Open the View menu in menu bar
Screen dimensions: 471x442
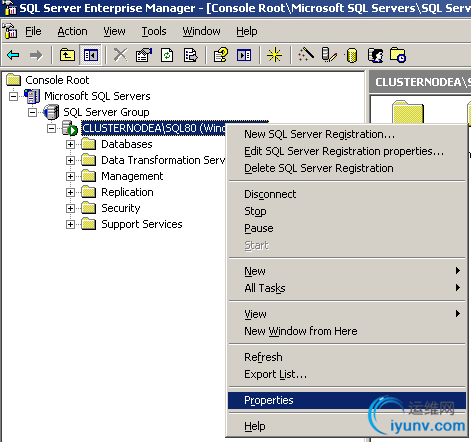[114, 31]
